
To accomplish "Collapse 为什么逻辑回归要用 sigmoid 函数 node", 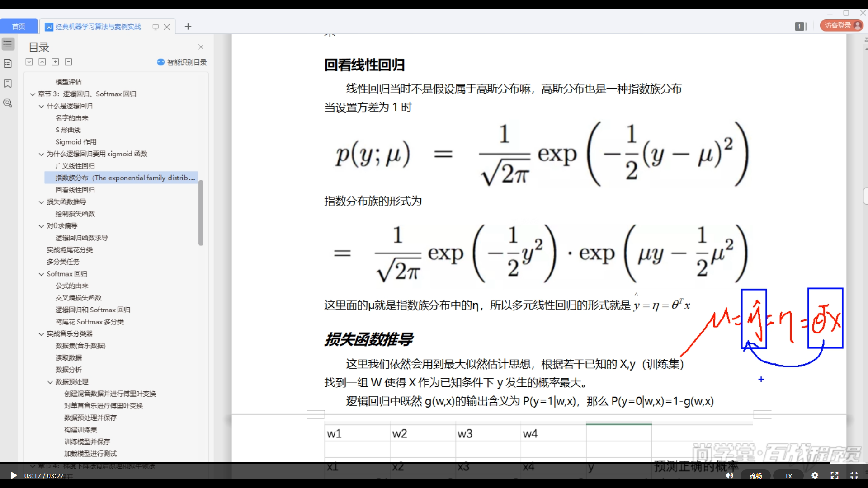I will point(41,154).
